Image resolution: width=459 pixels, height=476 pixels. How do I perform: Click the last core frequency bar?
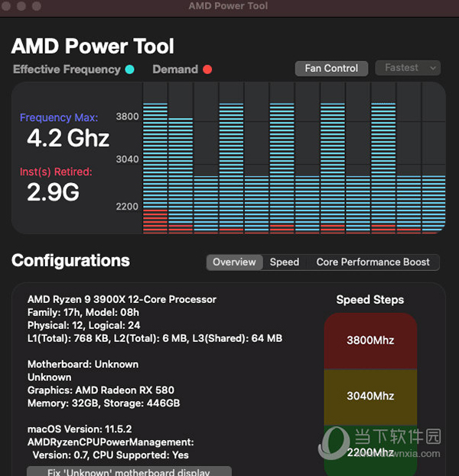[x=434, y=204]
